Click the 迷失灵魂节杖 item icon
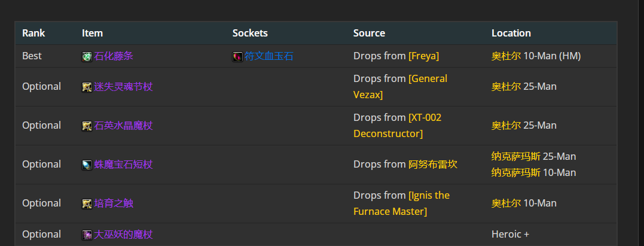Viewport: 644px width, 246px height. pos(87,87)
